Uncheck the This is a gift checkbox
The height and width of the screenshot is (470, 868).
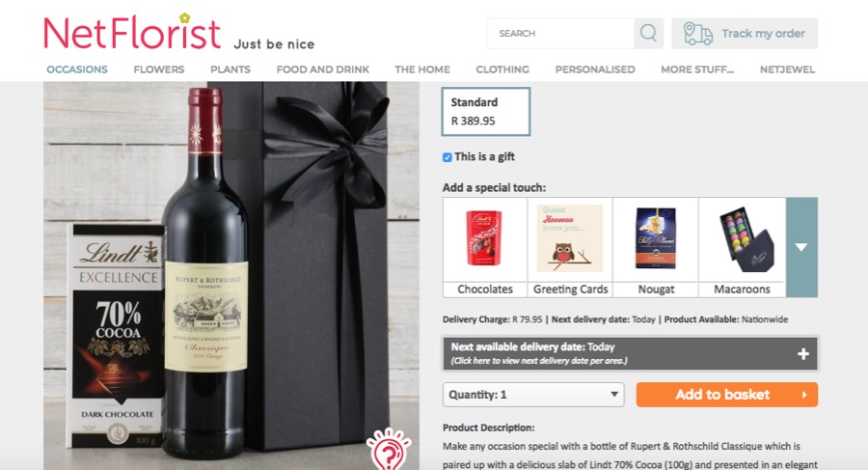pyautogui.click(x=448, y=157)
